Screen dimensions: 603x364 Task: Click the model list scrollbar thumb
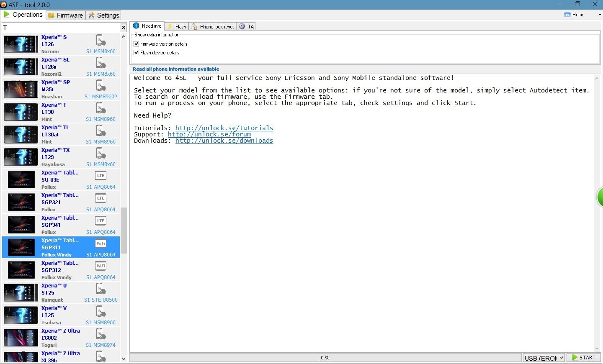click(x=124, y=230)
